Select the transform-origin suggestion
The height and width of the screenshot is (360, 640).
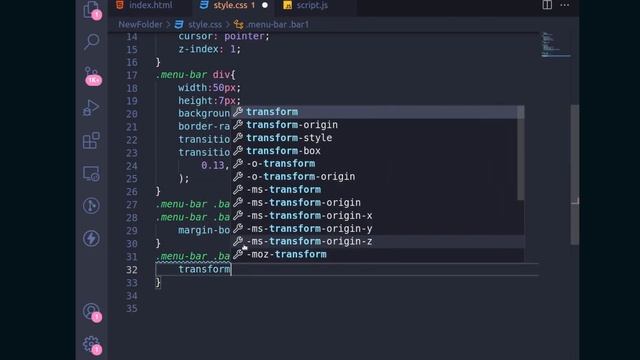pyautogui.click(x=378, y=125)
